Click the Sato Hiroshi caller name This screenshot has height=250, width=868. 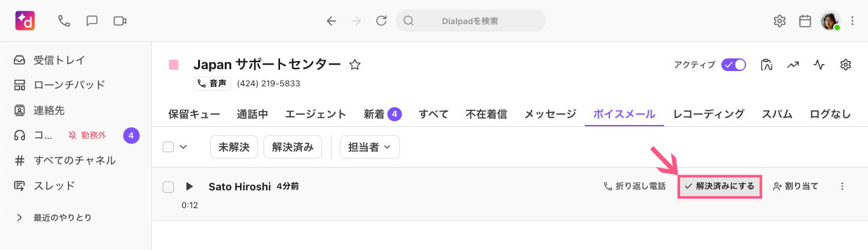[240, 187]
